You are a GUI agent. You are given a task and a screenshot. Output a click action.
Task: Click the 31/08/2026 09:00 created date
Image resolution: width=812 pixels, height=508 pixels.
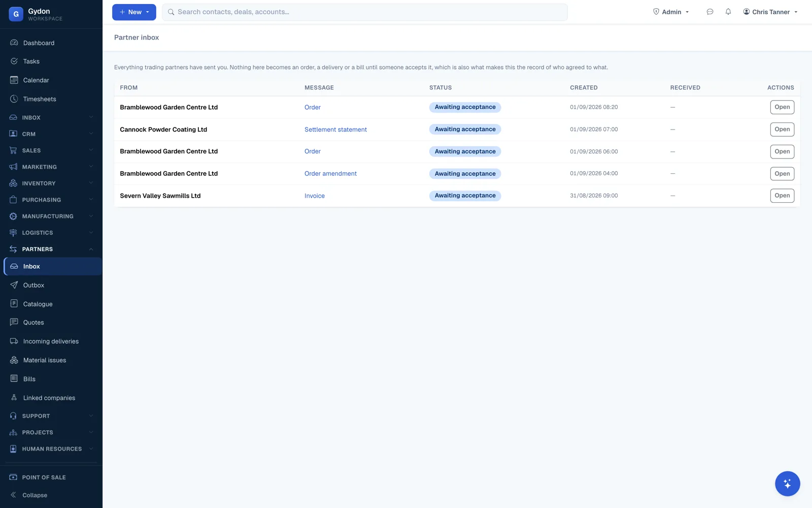(x=594, y=196)
